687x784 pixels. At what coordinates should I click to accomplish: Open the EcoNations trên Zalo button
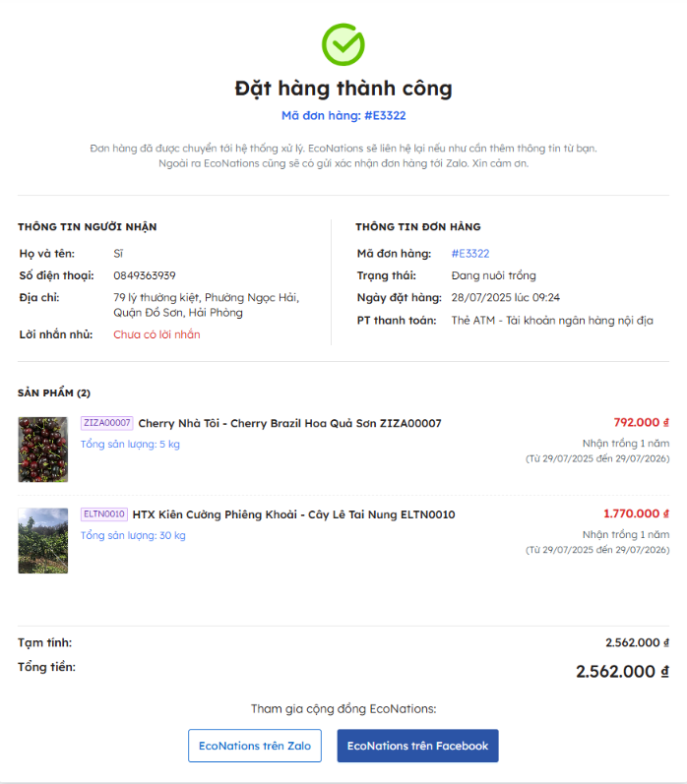(255, 746)
